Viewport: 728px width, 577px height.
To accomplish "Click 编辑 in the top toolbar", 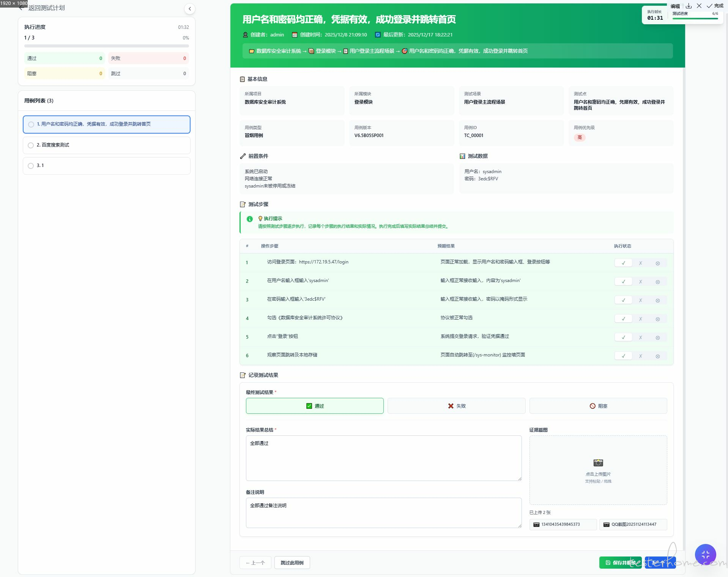I will (675, 6).
